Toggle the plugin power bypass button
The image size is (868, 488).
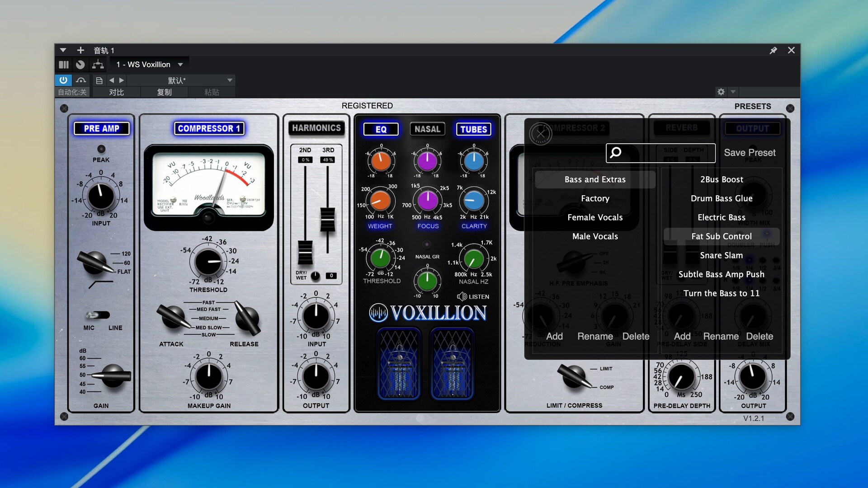[x=63, y=80]
